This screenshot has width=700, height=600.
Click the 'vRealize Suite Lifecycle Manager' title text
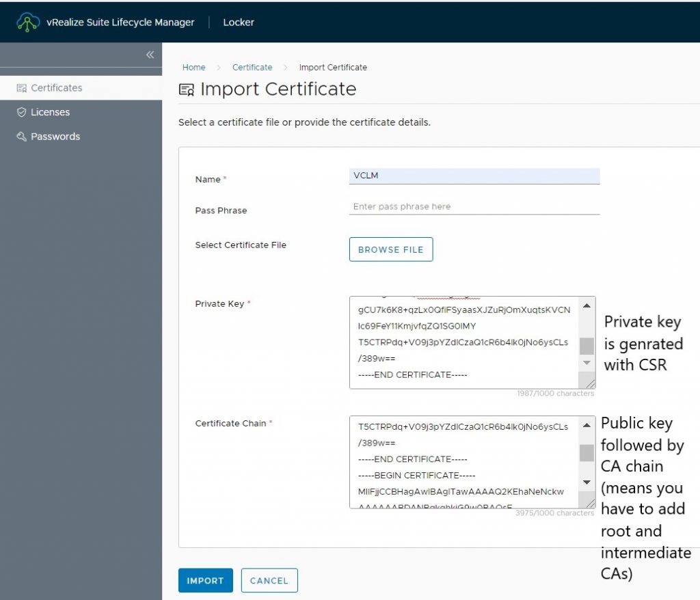click(x=120, y=23)
